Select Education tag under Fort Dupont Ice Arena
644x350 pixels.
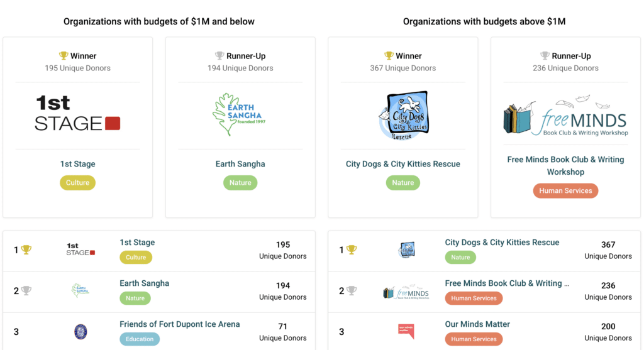click(140, 339)
